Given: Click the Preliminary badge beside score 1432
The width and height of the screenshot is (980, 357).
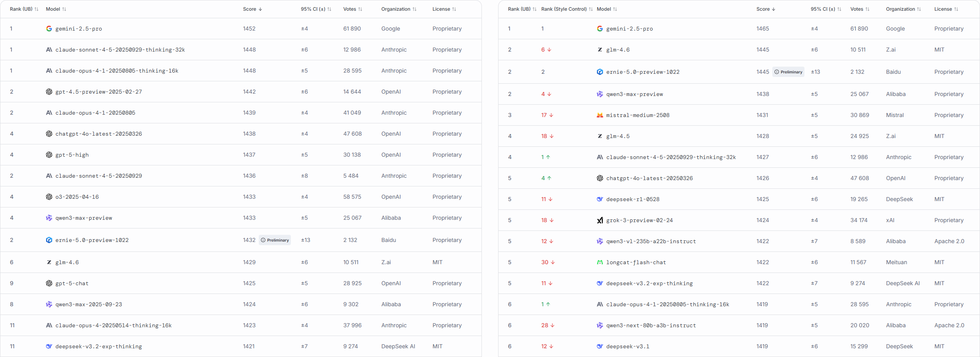Looking at the screenshot, I should click(x=275, y=240).
